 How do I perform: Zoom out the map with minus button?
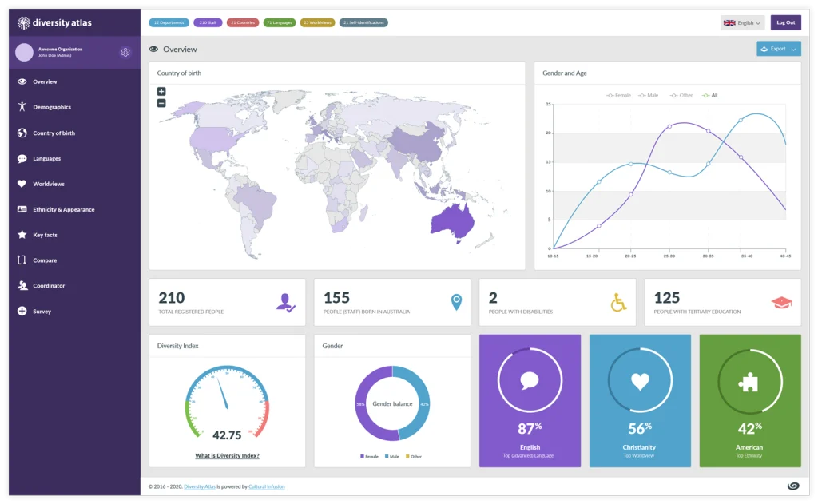161,103
